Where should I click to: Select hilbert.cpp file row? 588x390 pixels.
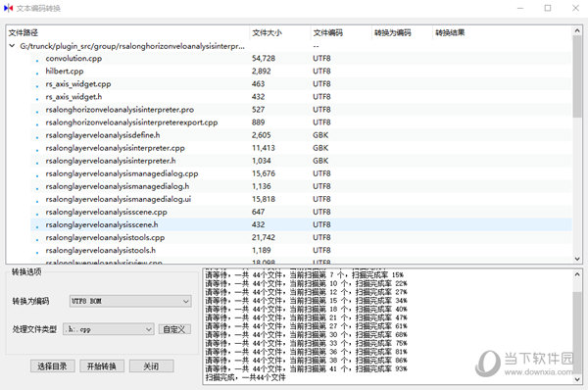point(301,72)
